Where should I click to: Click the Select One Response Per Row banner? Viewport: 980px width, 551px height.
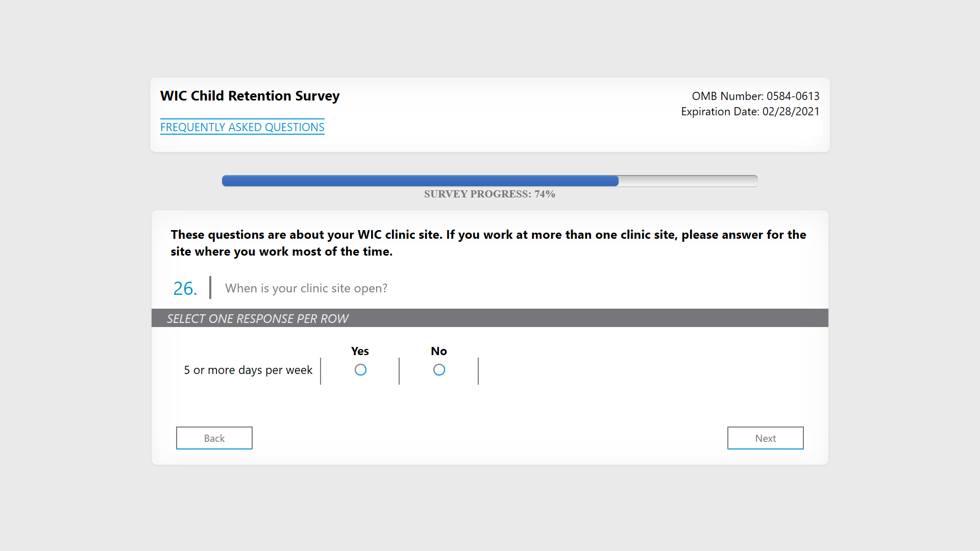pos(257,318)
